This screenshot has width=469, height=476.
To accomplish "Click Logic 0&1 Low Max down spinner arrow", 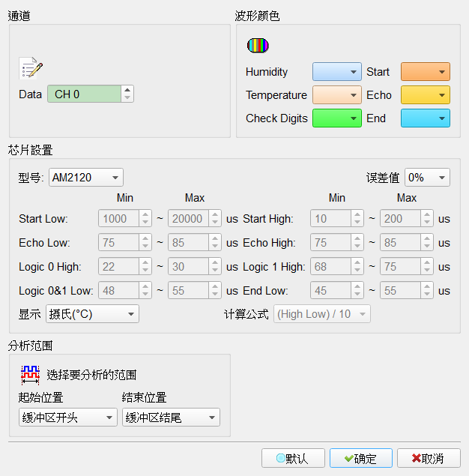I will tap(215, 294).
